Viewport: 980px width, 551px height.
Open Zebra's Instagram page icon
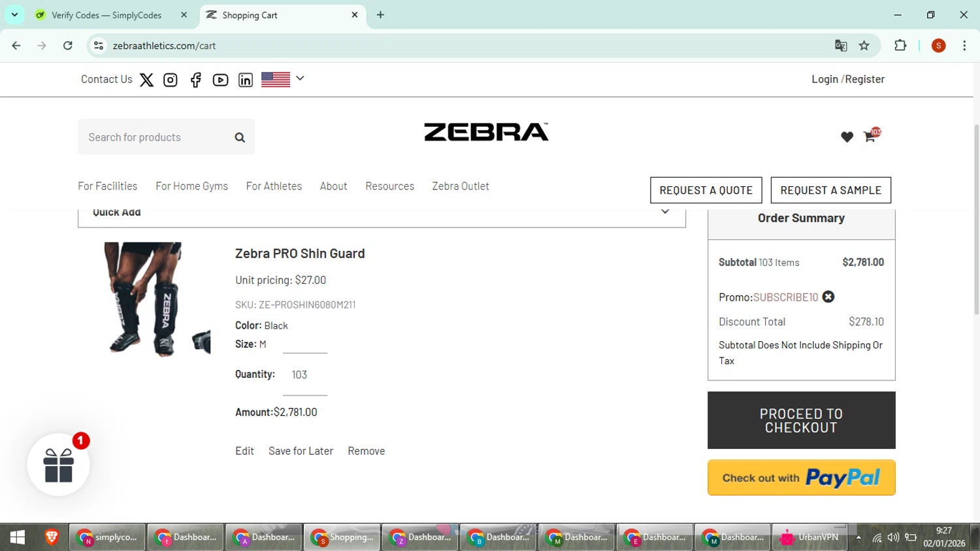coord(171,80)
